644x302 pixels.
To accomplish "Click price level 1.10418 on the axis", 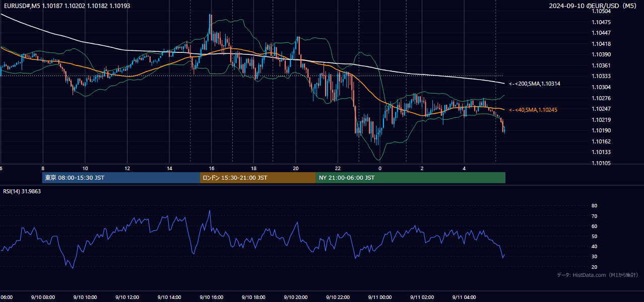I will point(601,44).
